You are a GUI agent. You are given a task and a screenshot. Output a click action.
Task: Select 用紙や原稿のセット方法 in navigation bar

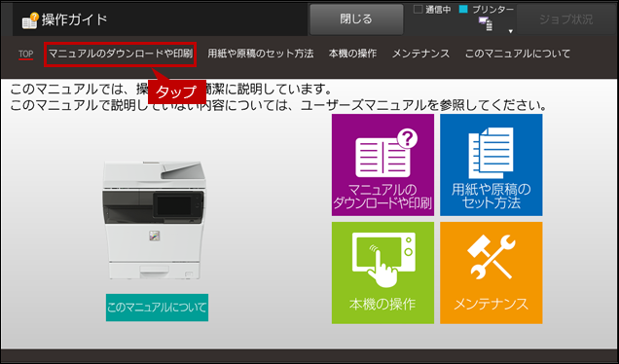click(261, 54)
